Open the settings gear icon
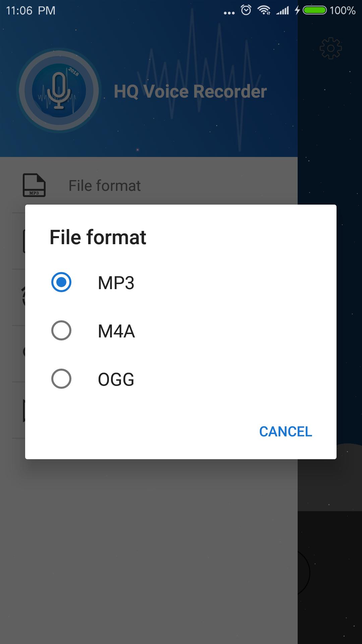This screenshot has height=644, width=362. (330, 49)
